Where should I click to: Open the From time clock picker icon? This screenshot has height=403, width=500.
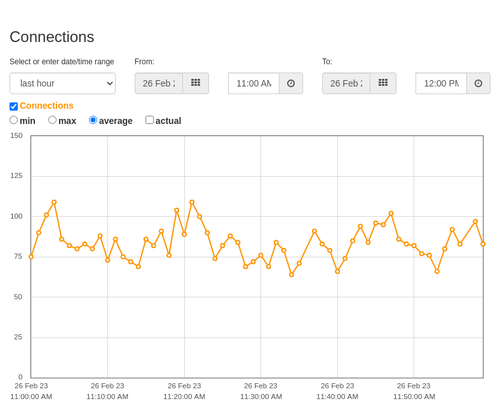291,83
